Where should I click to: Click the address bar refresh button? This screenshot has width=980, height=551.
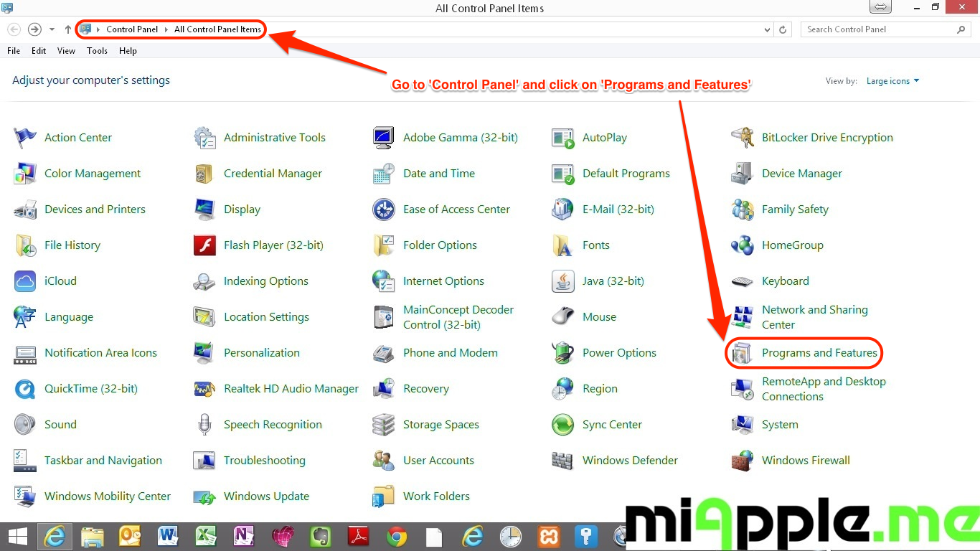point(783,29)
